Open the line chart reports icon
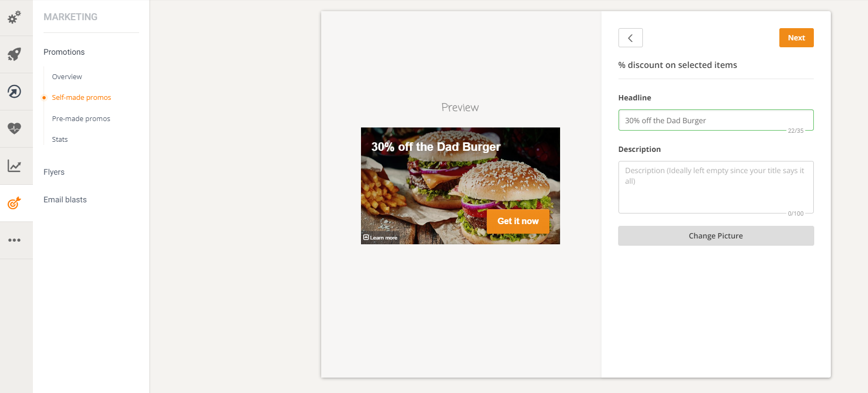Viewport: 868px width, 393px height. click(14, 166)
